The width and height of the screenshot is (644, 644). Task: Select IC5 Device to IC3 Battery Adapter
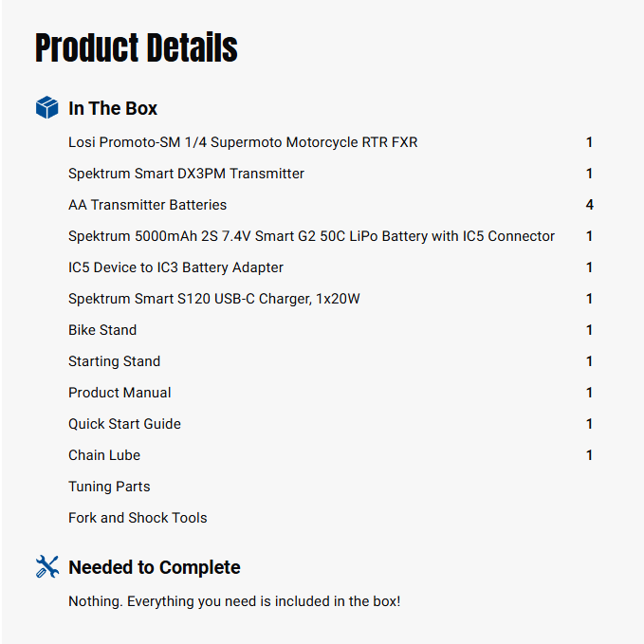pyautogui.click(x=175, y=267)
